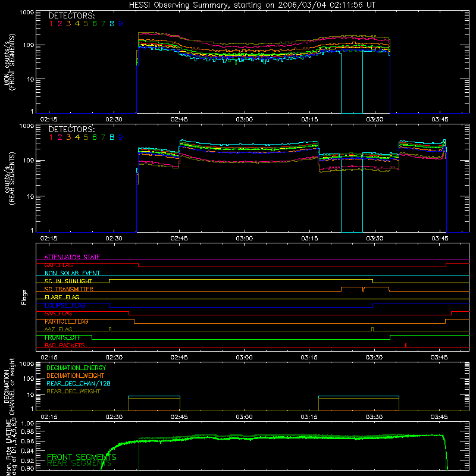This screenshot has height=476, width=476.
Task: Click the 03:15 tick under Flags panel
Action: click(x=309, y=358)
